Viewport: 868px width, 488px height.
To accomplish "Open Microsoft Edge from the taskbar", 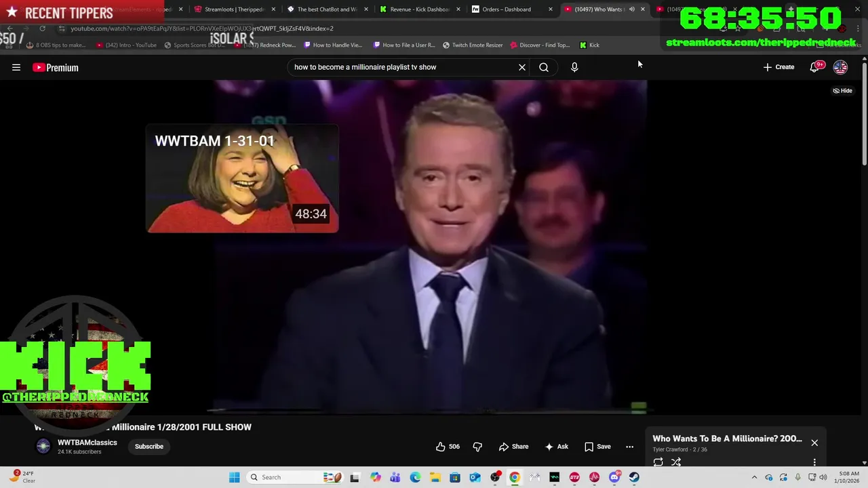I will click(415, 477).
